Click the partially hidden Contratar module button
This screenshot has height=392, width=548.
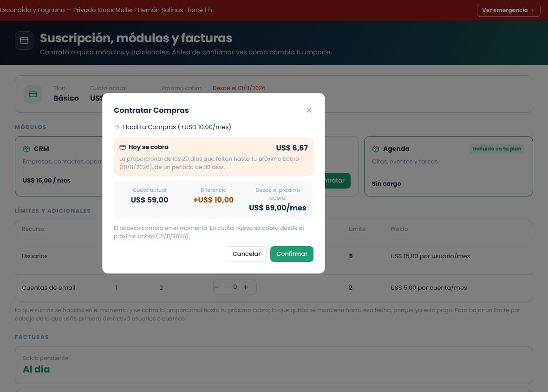pyautogui.click(x=337, y=181)
